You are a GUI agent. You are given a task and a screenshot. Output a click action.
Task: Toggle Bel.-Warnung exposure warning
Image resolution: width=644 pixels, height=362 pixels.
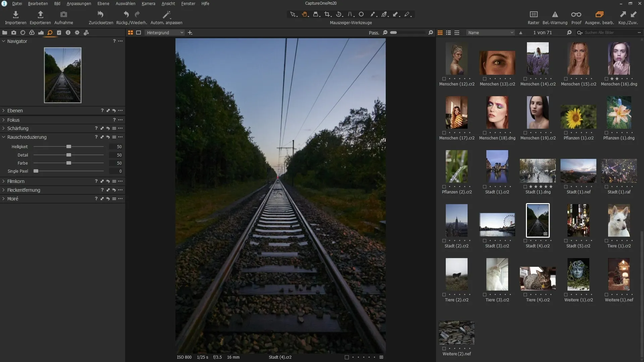[555, 14]
